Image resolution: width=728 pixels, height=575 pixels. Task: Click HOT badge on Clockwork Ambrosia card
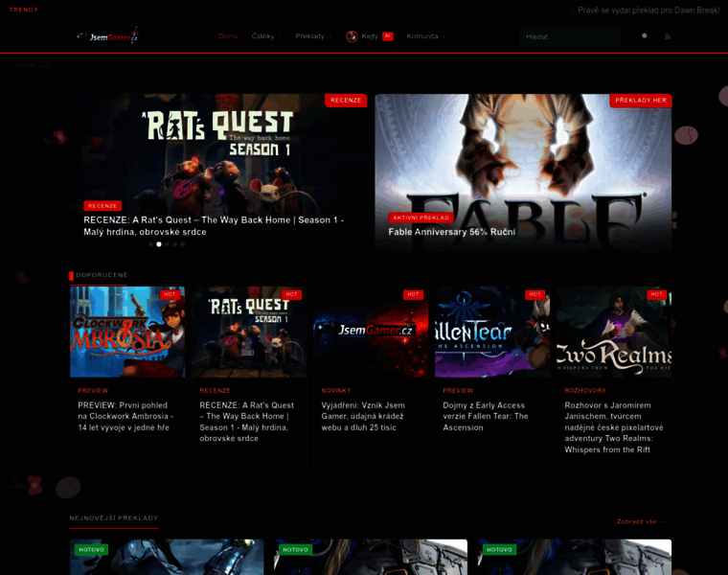click(x=170, y=294)
